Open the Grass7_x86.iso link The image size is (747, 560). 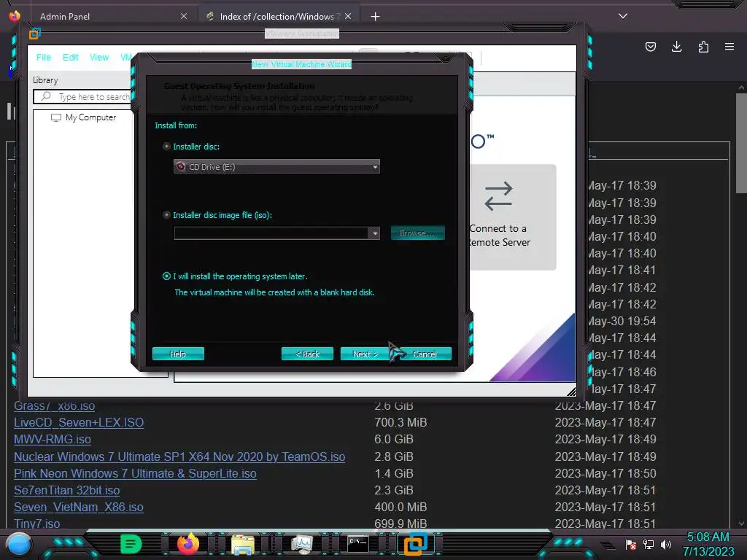[x=54, y=405]
